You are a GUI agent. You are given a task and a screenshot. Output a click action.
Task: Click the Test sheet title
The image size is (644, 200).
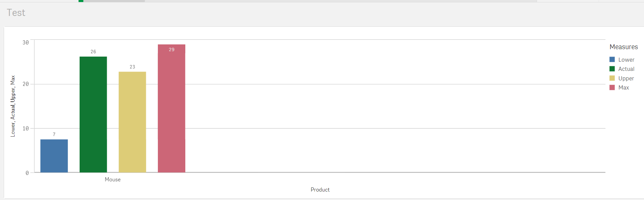[16, 13]
